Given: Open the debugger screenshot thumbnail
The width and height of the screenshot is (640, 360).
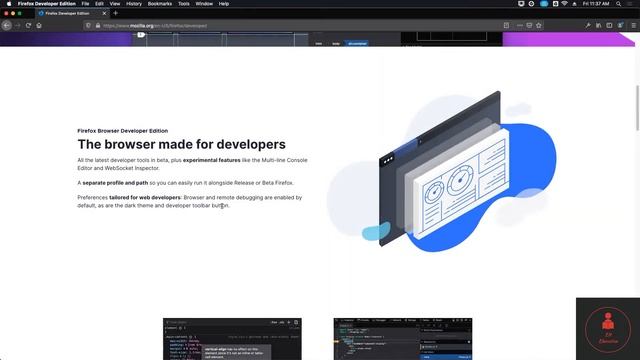Looking at the screenshot, I should click(x=403, y=339).
